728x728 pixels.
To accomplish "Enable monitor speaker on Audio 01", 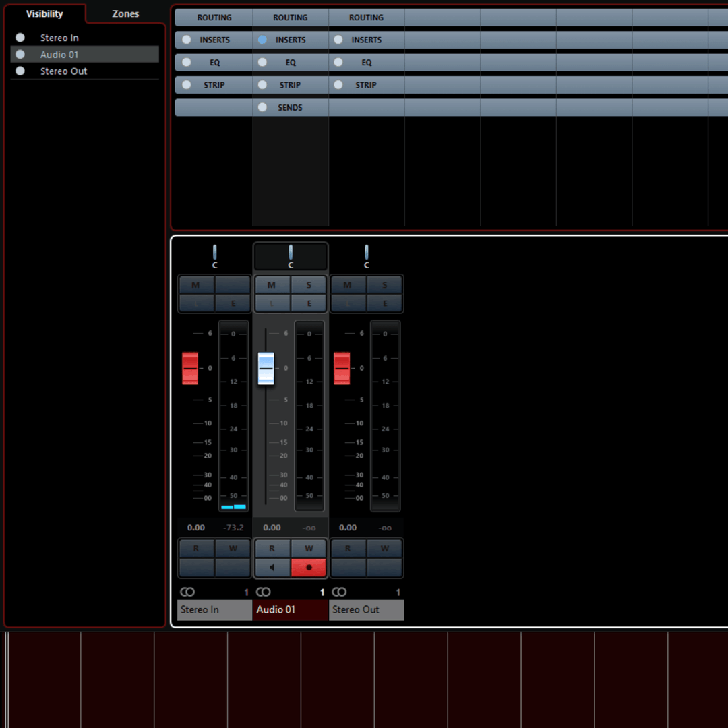I will click(272, 567).
